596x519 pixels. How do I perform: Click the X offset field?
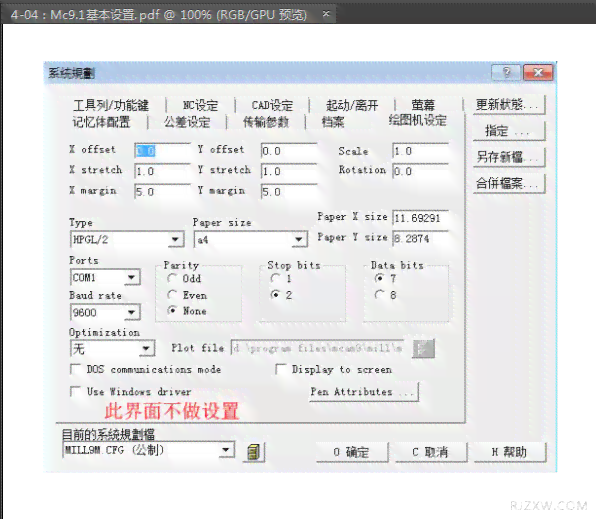163,151
